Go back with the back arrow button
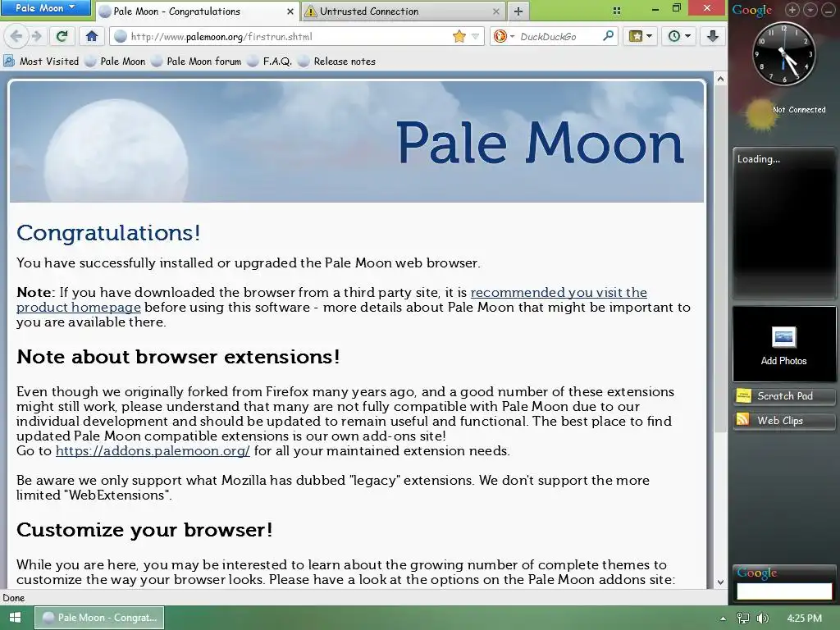 (16, 36)
